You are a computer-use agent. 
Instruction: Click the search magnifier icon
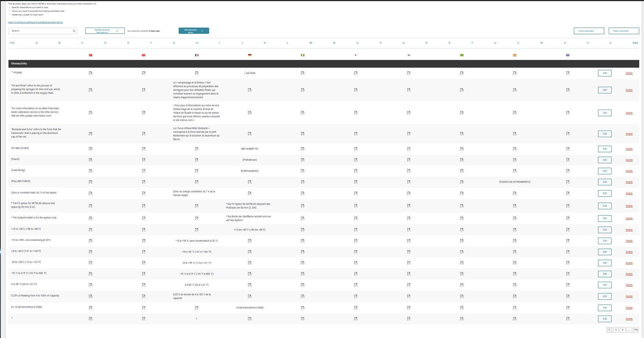74,31
